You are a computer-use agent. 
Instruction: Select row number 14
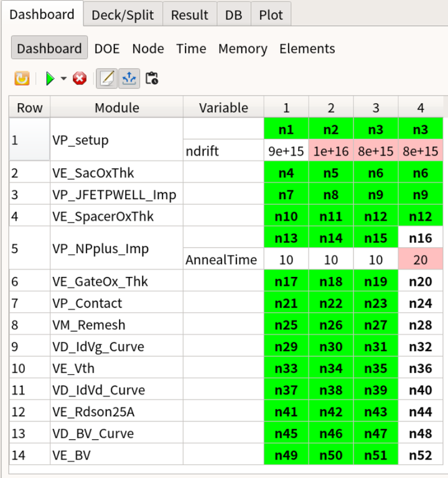[x=30, y=455]
